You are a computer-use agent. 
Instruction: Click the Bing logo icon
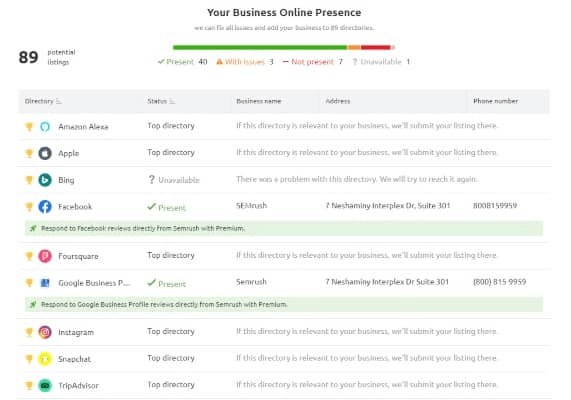[x=45, y=180]
